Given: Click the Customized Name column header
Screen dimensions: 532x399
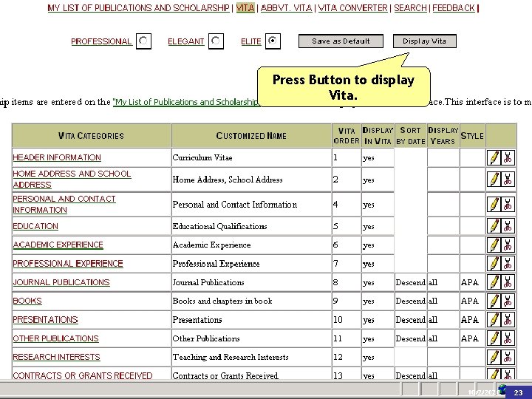Looking at the screenshot, I should point(251,136).
